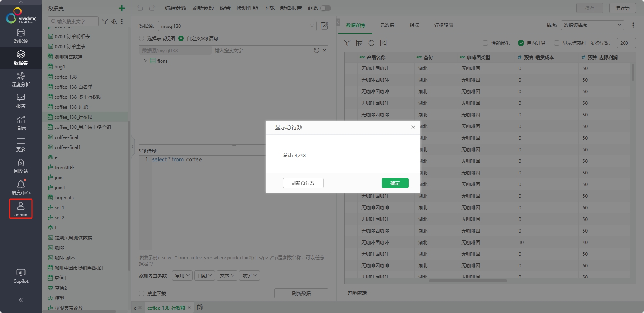The height and width of the screenshot is (313, 644).
Task: Select the 选择表或视图 radio button
Action: [142, 38]
